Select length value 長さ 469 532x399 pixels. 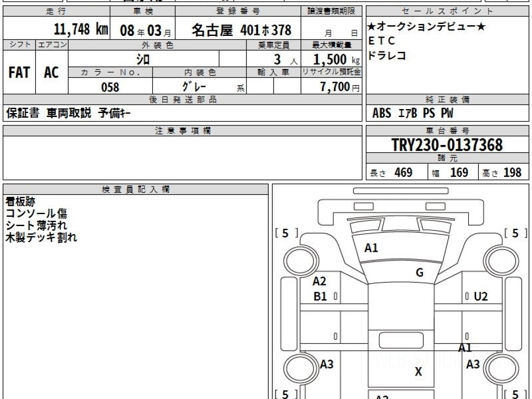click(391, 172)
